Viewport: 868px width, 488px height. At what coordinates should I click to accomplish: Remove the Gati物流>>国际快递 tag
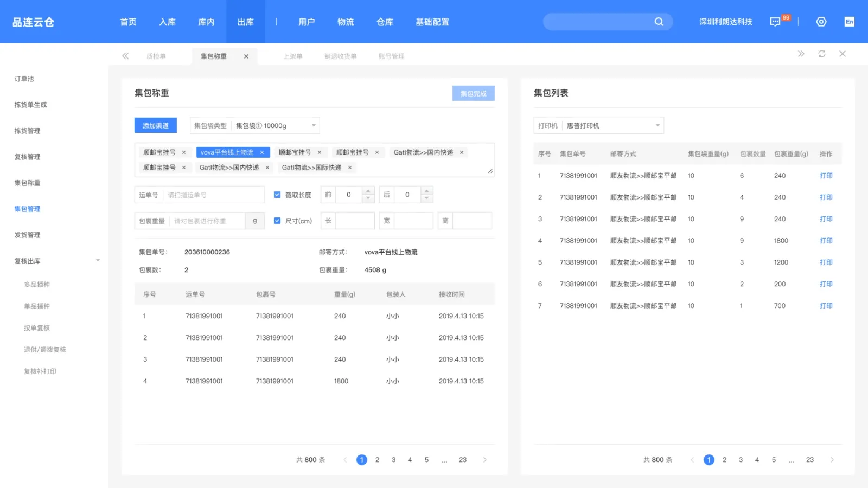pos(350,168)
